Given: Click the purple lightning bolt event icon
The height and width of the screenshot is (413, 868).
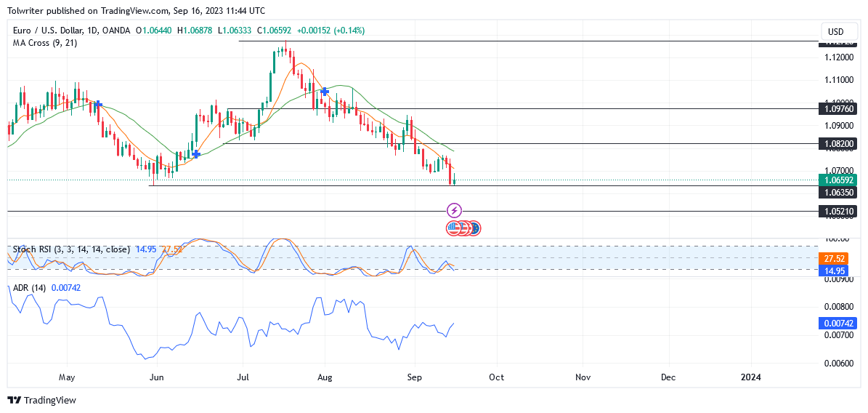Looking at the screenshot, I should 454,211.
